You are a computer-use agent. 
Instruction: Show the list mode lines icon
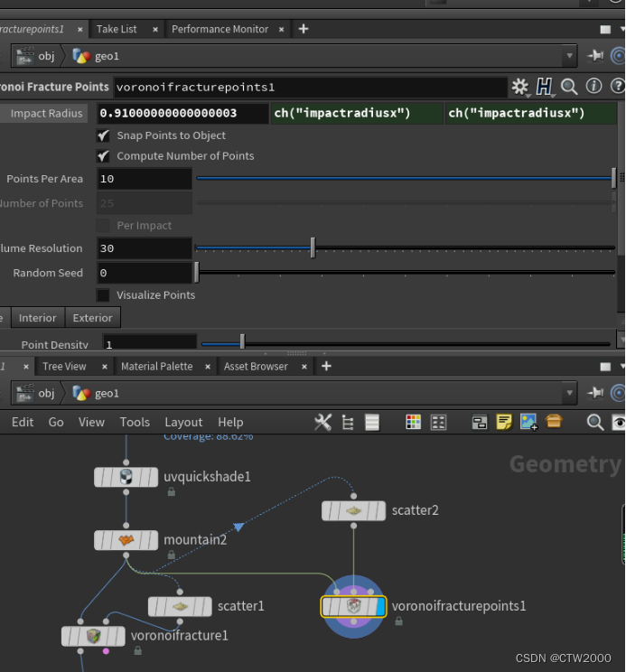pos(372,423)
